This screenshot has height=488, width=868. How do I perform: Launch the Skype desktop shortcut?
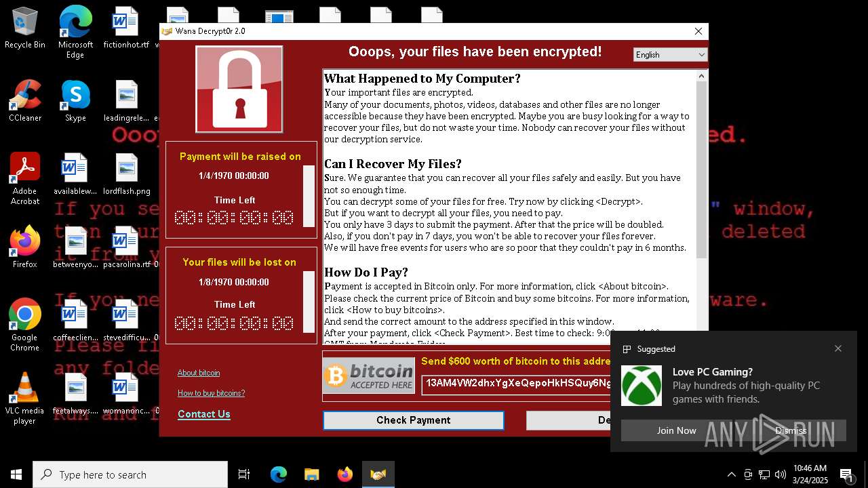(75, 101)
